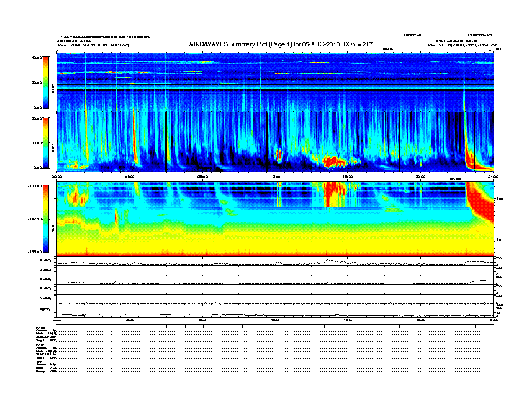Viewport: 532px width, 411px height.
Task: Click the 40.00 label on RAD2 scale
Action: coord(36,58)
